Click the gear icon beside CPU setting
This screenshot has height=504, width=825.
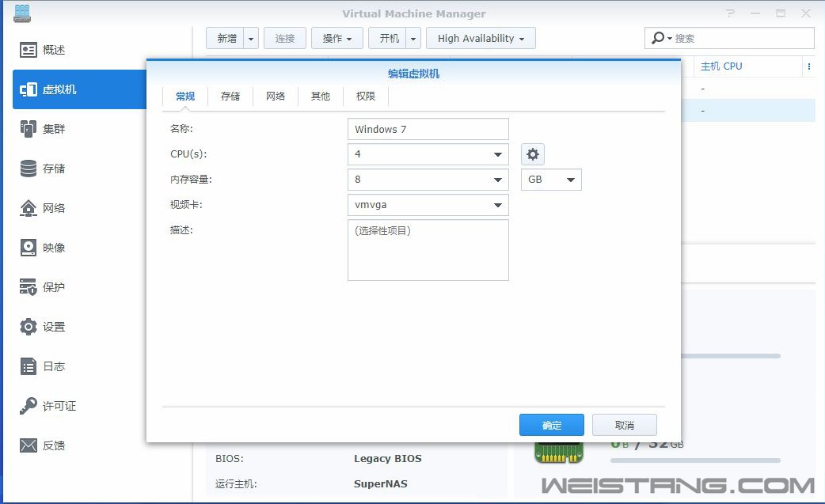coord(532,154)
